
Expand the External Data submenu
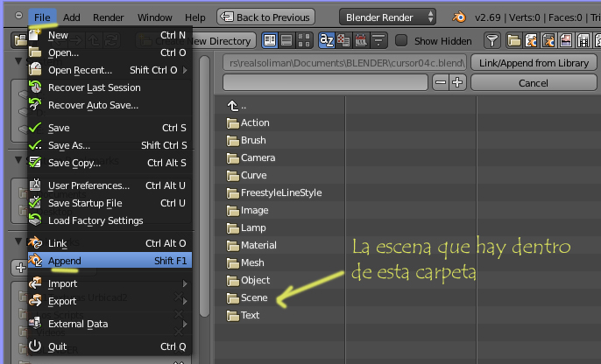[x=110, y=324]
